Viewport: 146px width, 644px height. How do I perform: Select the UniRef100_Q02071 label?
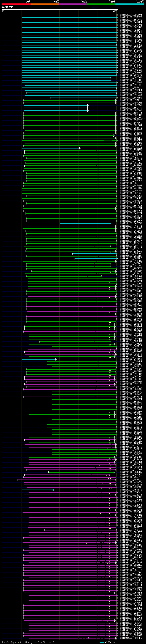pyautogui.click(x=131, y=349)
